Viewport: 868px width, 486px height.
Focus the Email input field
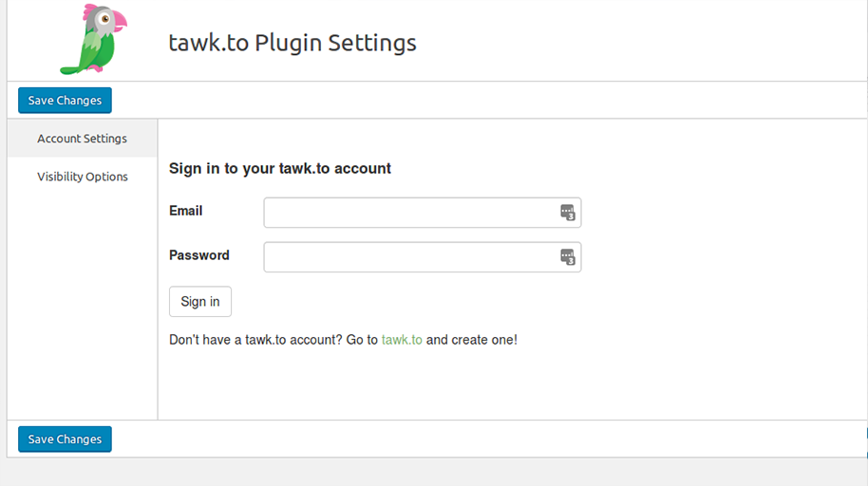(x=410, y=213)
